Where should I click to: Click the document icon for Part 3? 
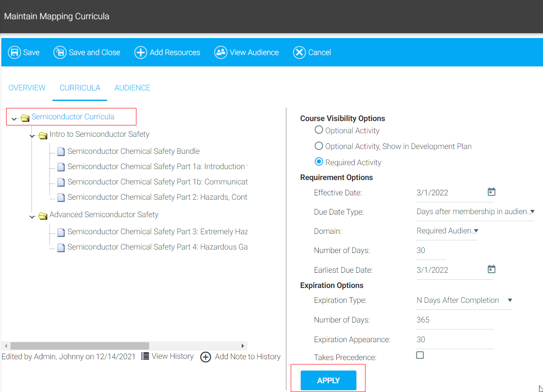tap(61, 232)
